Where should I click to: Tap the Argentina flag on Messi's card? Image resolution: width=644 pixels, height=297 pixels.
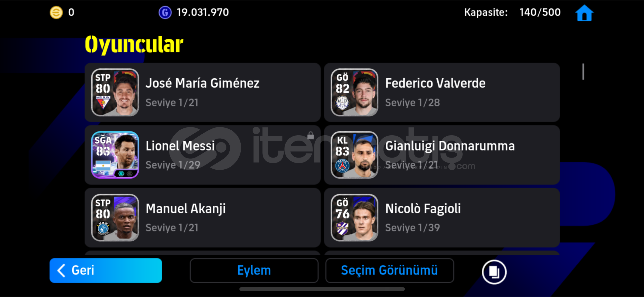pyautogui.click(x=103, y=166)
